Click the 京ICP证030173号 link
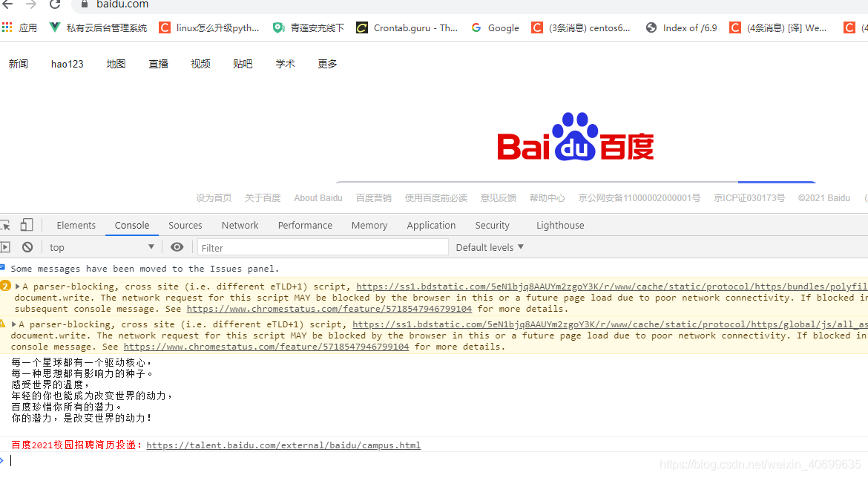Screen dimensions: 868x478 (749, 198)
